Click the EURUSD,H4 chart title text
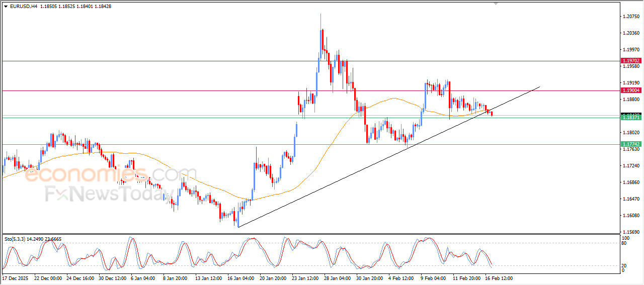The image size is (644, 285). 23,6
